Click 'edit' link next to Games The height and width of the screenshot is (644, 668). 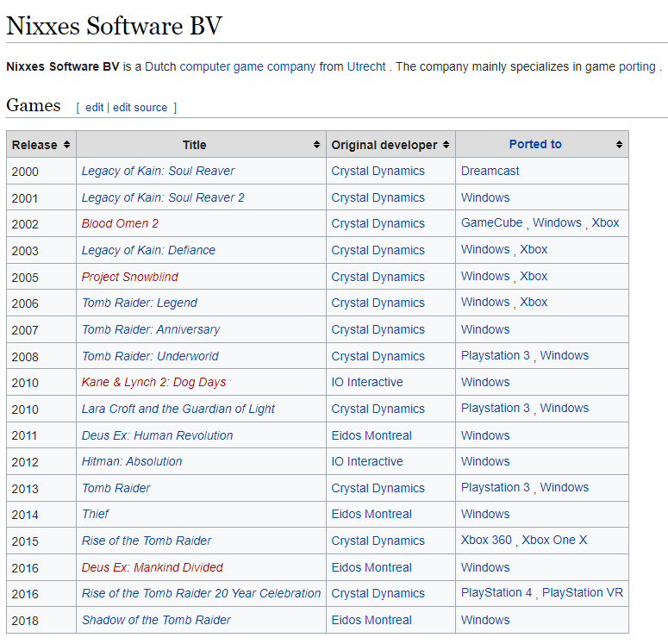[94, 108]
